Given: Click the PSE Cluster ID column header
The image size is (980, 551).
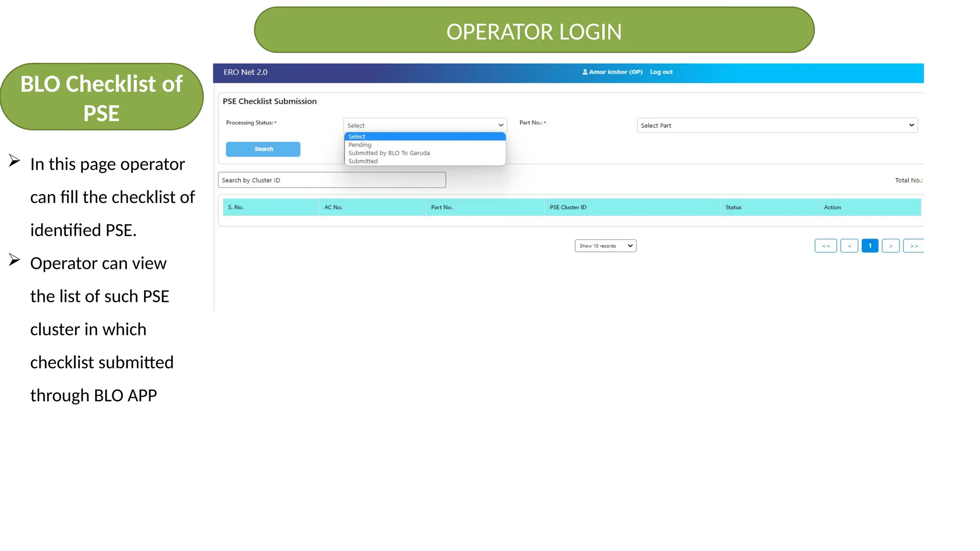Looking at the screenshot, I should click(568, 208).
